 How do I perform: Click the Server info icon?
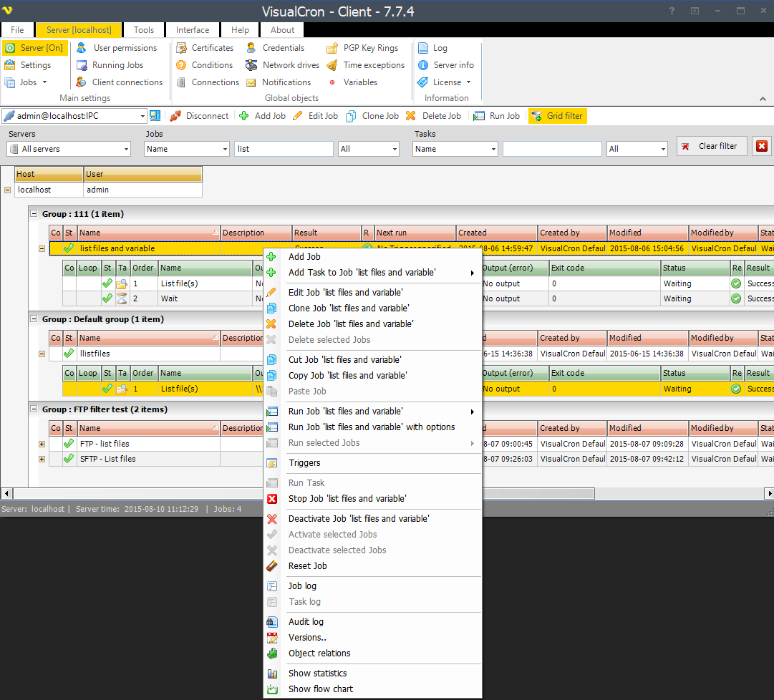[x=423, y=65]
